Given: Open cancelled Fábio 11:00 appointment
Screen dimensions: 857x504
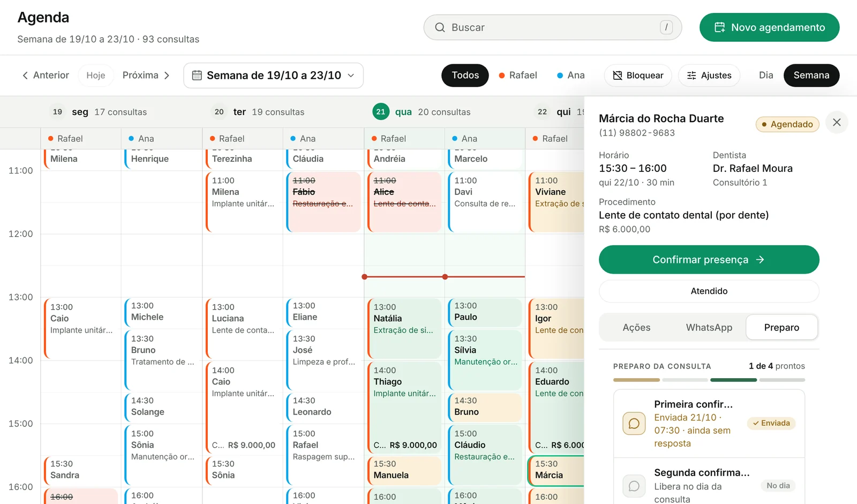Looking at the screenshot, I should tap(324, 202).
